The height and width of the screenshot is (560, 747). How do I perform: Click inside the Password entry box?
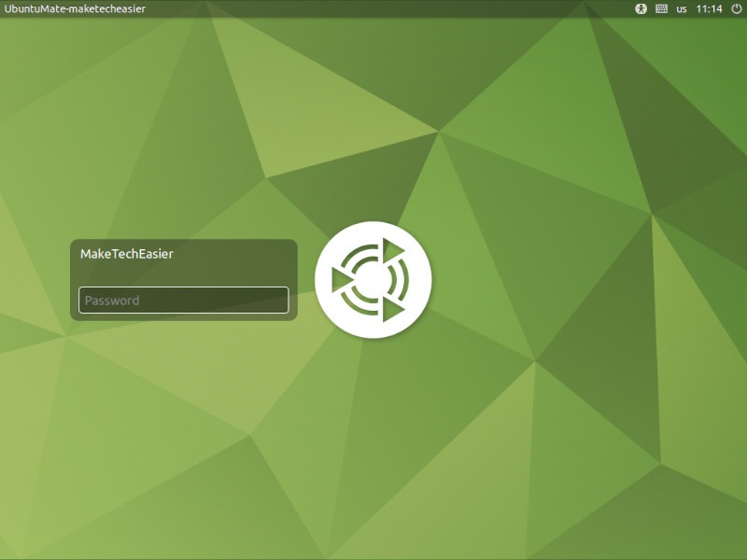[183, 300]
